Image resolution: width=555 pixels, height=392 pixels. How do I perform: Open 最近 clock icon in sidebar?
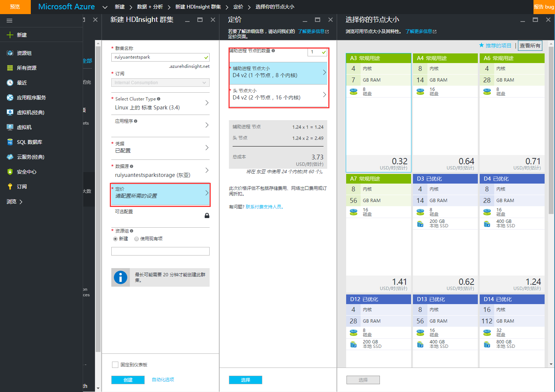tap(10, 83)
